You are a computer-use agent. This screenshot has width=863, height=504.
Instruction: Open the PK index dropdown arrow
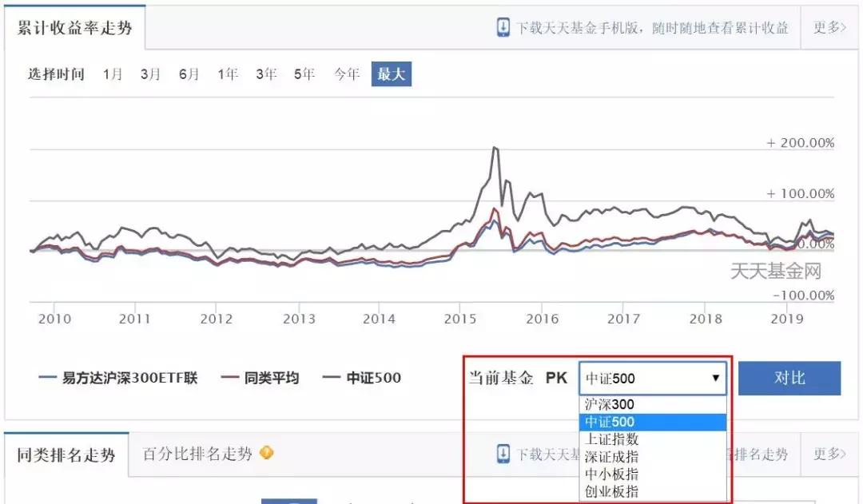point(717,378)
